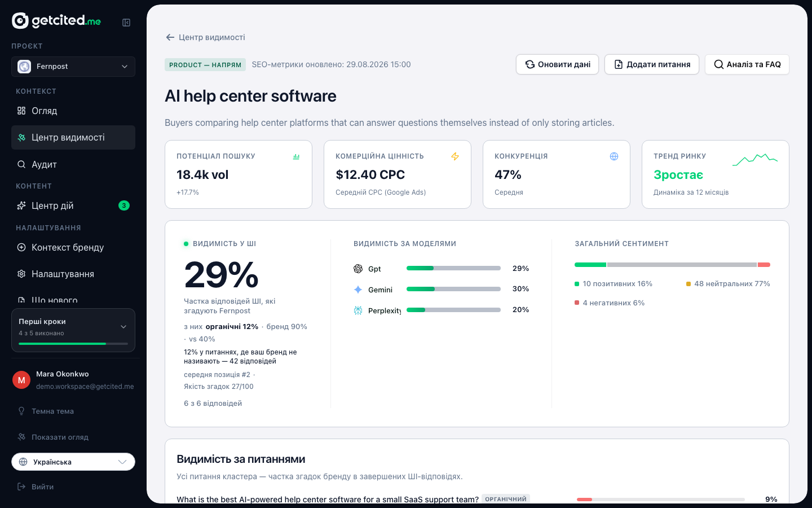Screen dimensions: 812x508
Task: Click the PRODUCT — НАПРЯМ tag
Action: point(205,65)
